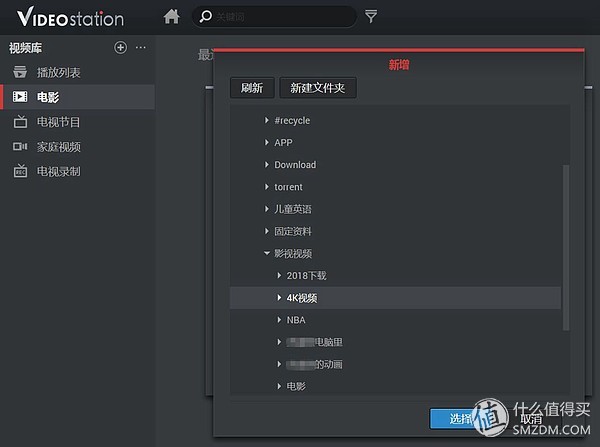The width and height of the screenshot is (600, 447).
Task: Click the 电视节目 TV icon
Action: 20,122
